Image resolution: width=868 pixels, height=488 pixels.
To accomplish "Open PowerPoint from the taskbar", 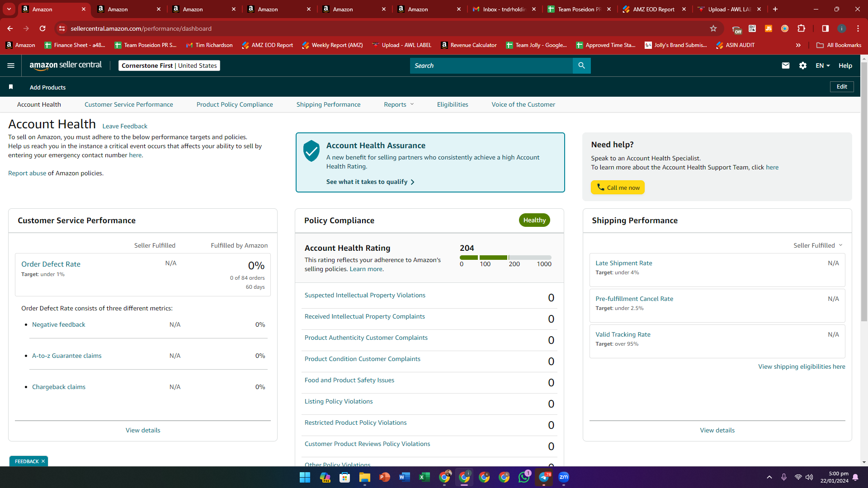I will pyautogui.click(x=385, y=477).
